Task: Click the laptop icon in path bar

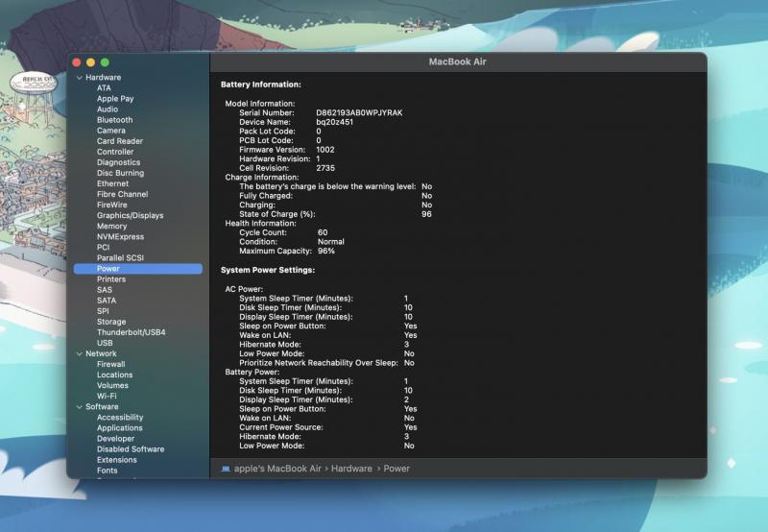Action: click(226, 469)
